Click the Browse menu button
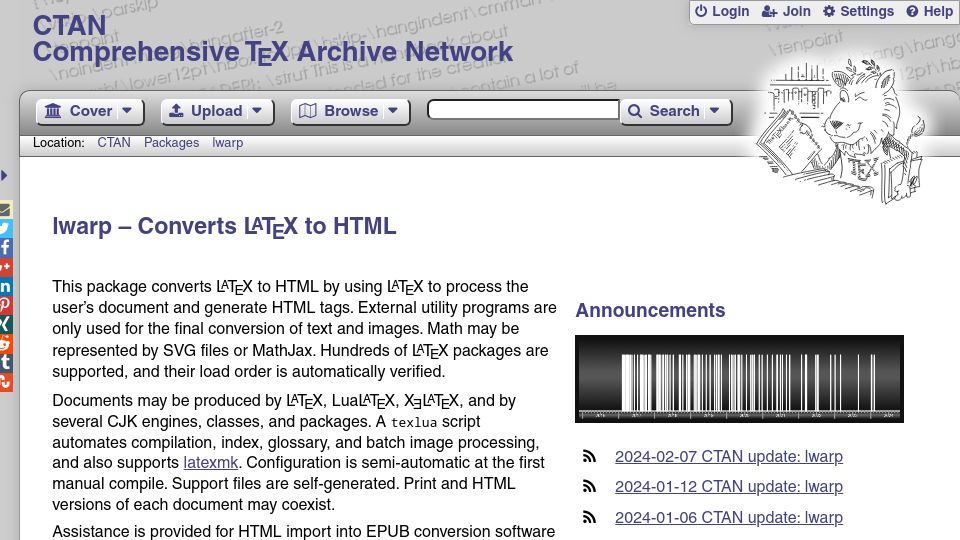The image size is (960, 540). pos(339,111)
